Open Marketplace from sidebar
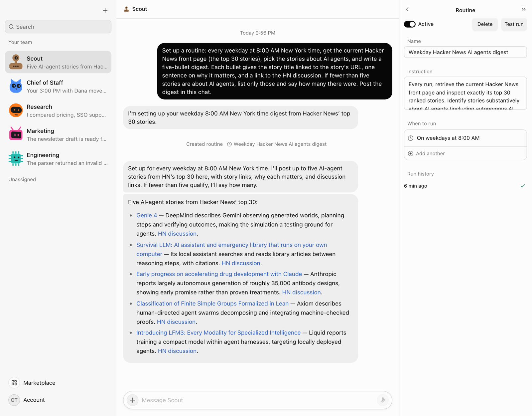 click(x=39, y=383)
